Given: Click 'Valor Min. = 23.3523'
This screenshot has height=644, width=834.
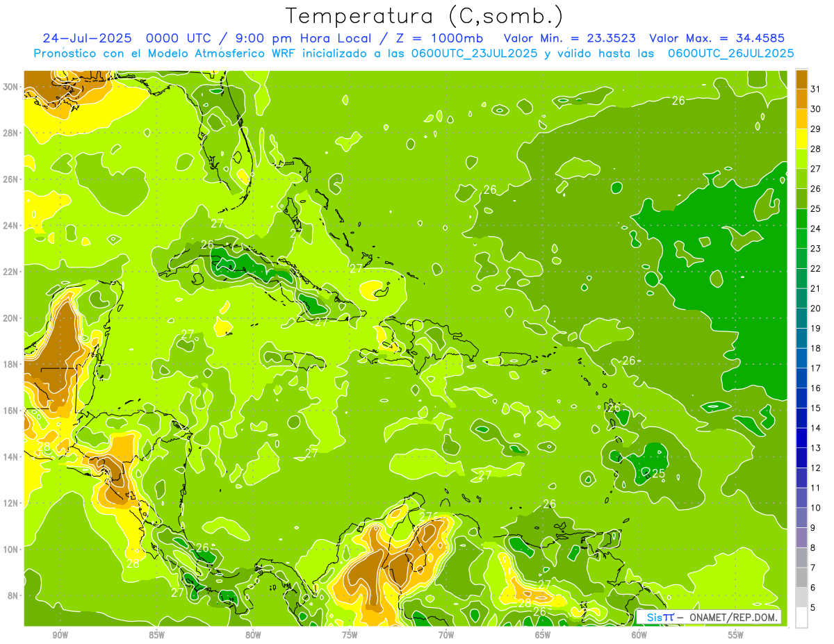Looking at the screenshot, I should 569,38.
